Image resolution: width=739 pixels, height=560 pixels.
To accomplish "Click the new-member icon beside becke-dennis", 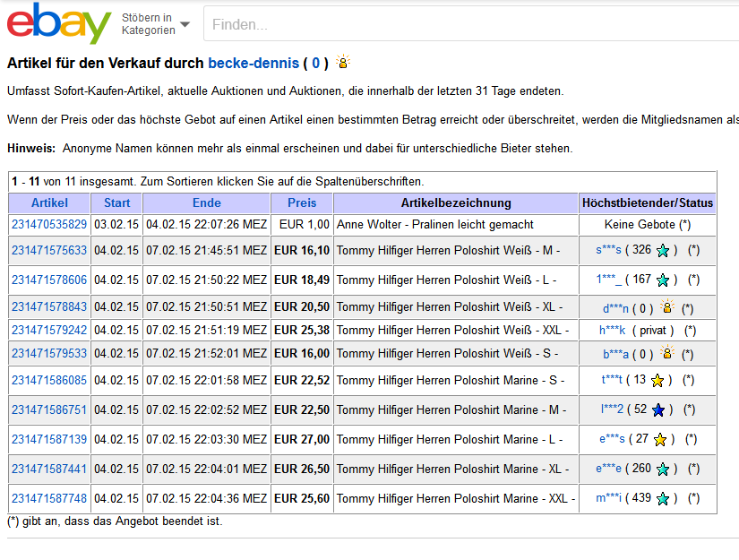I will pyautogui.click(x=342, y=63).
